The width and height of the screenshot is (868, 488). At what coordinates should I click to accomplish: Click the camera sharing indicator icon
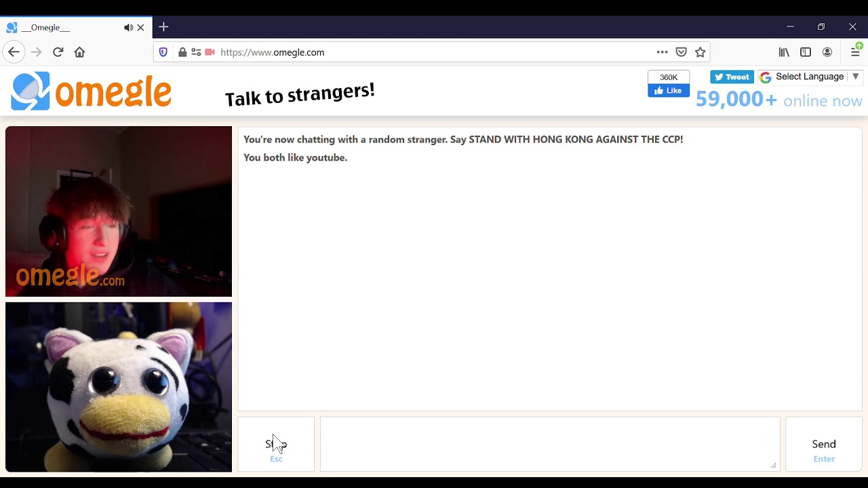point(210,52)
